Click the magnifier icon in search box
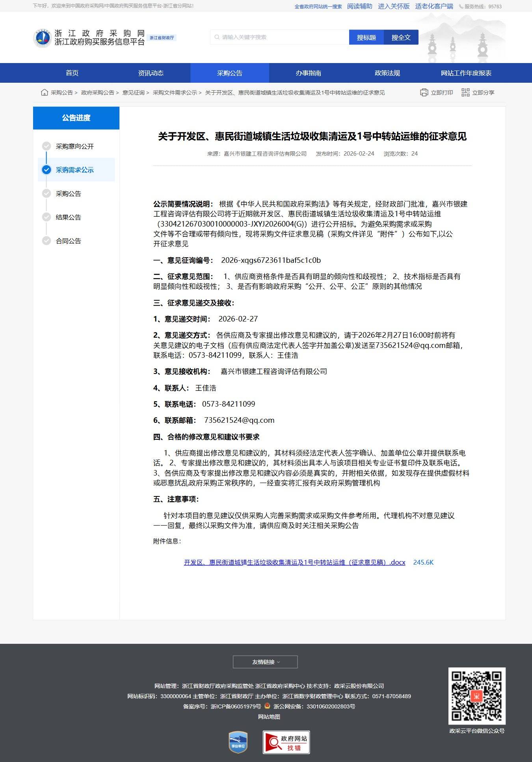The height and width of the screenshot is (762, 532). click(217, 37)
